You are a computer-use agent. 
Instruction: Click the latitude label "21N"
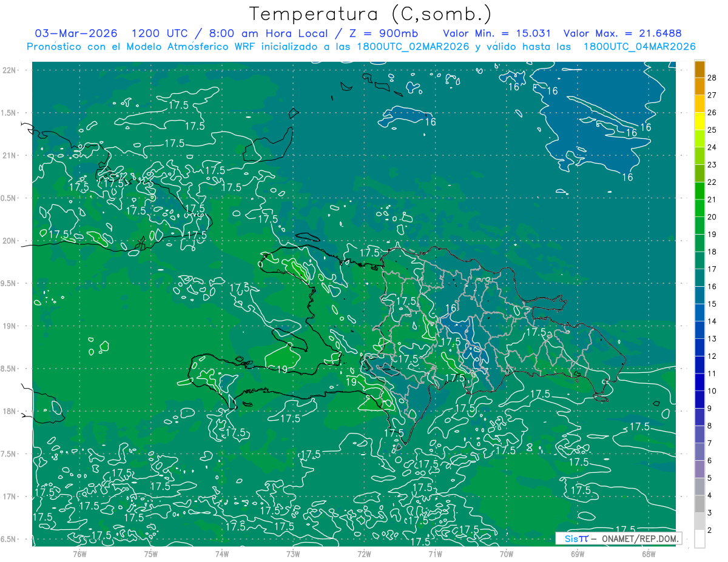pos(8,155)
